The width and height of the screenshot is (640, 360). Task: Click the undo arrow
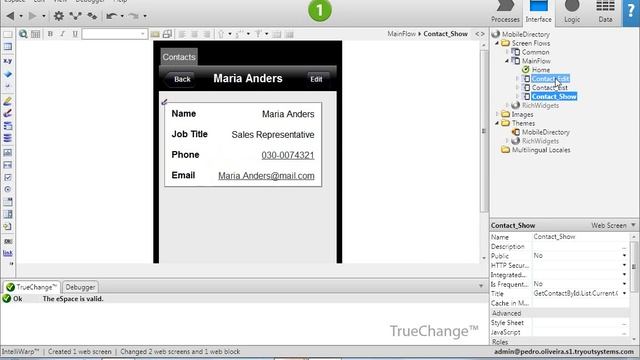[111, 16]
